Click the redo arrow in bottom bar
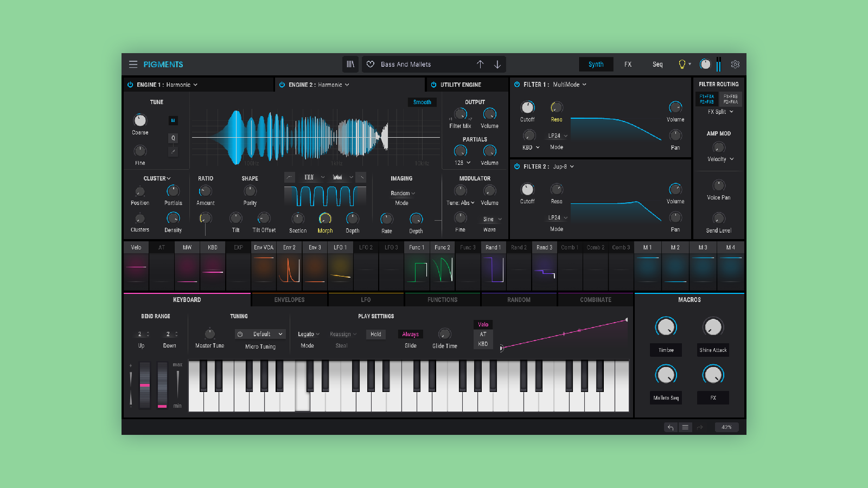Image resolution: width=868 pixels, height=488 pixels. point(700,427)
